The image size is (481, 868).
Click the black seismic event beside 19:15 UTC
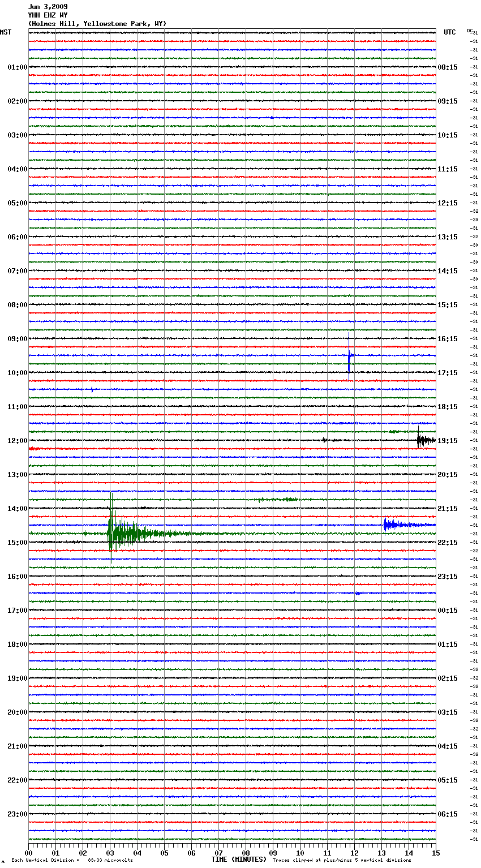426,440
